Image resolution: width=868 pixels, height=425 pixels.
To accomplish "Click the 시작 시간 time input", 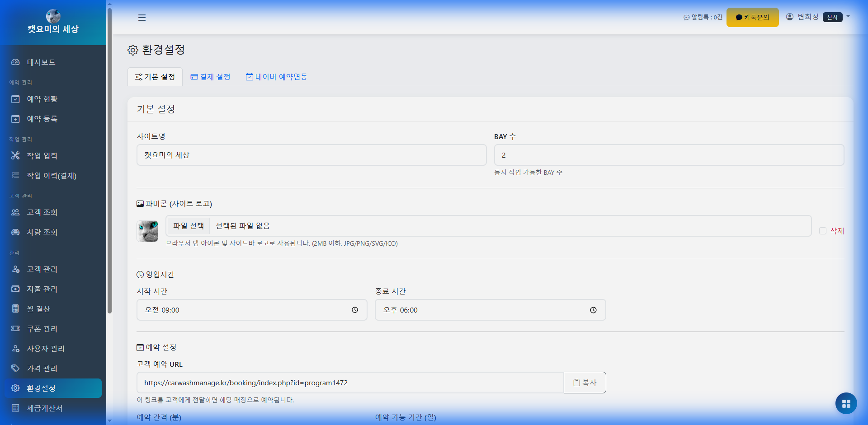I will (252, 310).
